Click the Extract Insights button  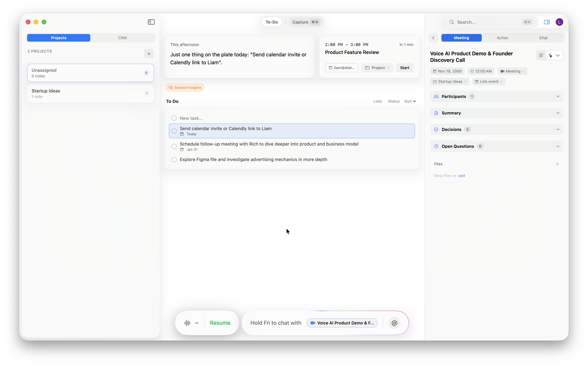[x=185, y=88]
